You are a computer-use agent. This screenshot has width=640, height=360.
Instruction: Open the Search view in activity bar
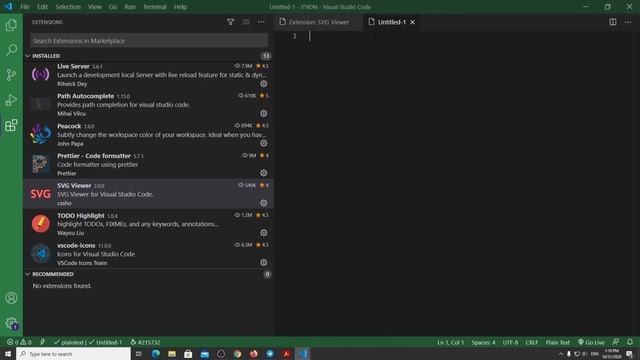point(11,50)
